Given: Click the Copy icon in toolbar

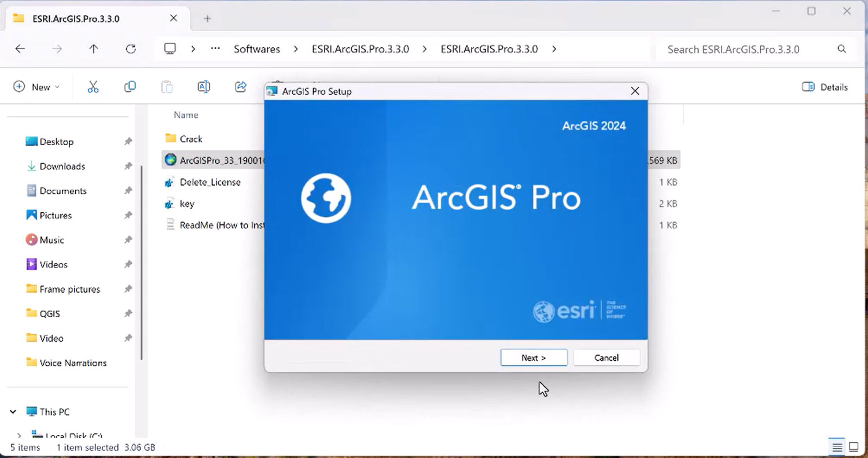Looking at the screenshot, I should [x=130, y=87].
